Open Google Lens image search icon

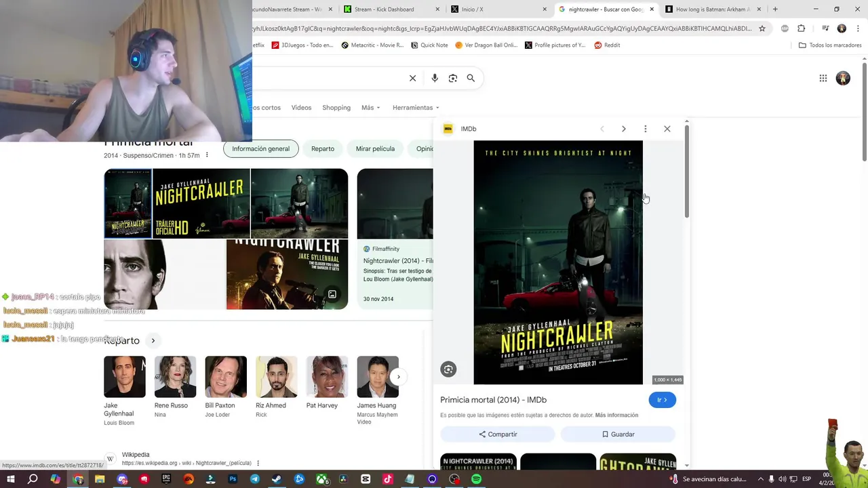453,78
